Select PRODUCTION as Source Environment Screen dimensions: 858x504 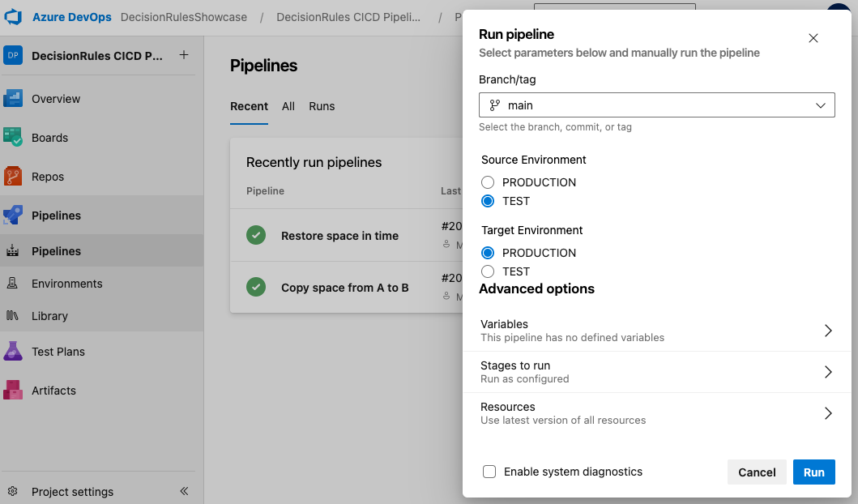pos(488,182)
